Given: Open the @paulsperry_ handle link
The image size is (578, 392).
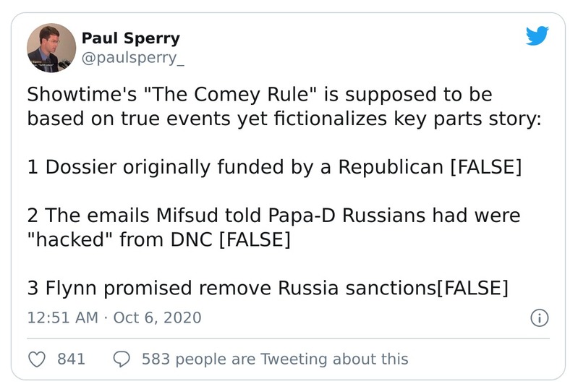Looking at the screenshot, I should 132,59.
